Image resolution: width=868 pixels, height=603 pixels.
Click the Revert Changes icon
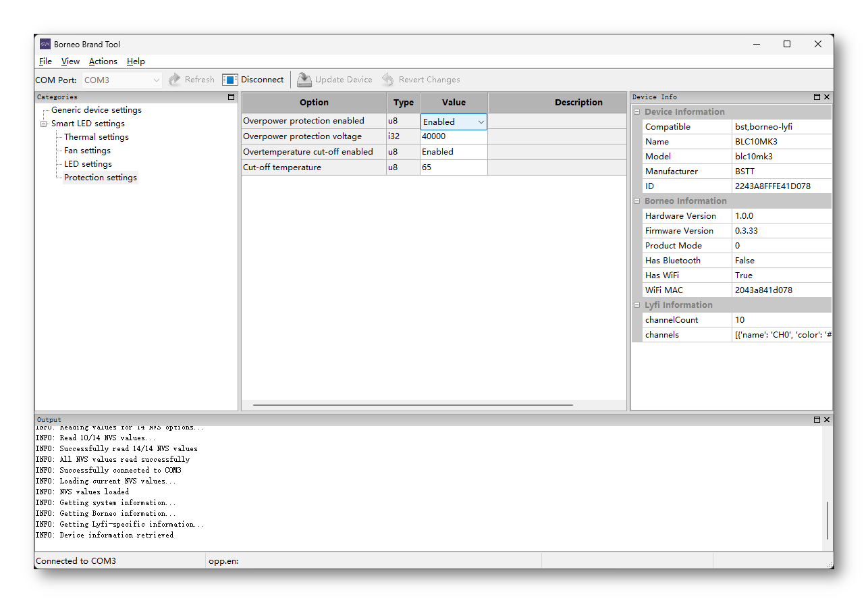click(x=388, y=80)
